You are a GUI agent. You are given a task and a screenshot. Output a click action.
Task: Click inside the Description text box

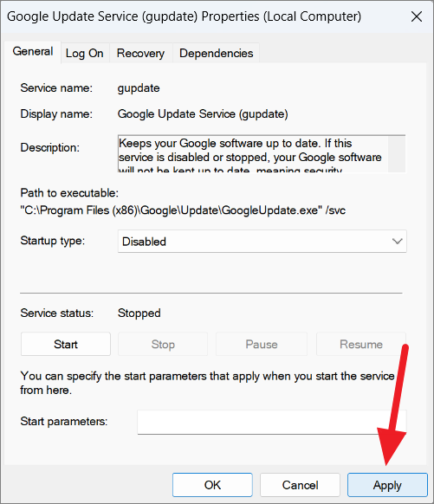253,154
